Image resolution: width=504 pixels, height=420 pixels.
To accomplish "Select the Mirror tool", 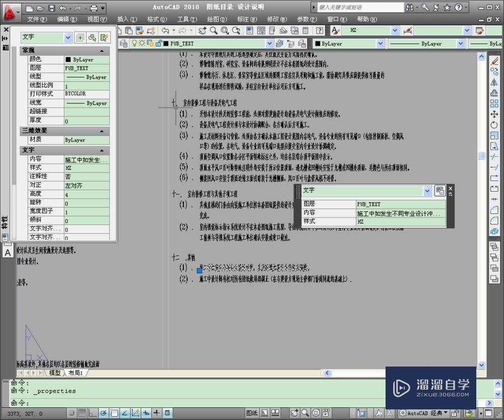I will point(495,81).
